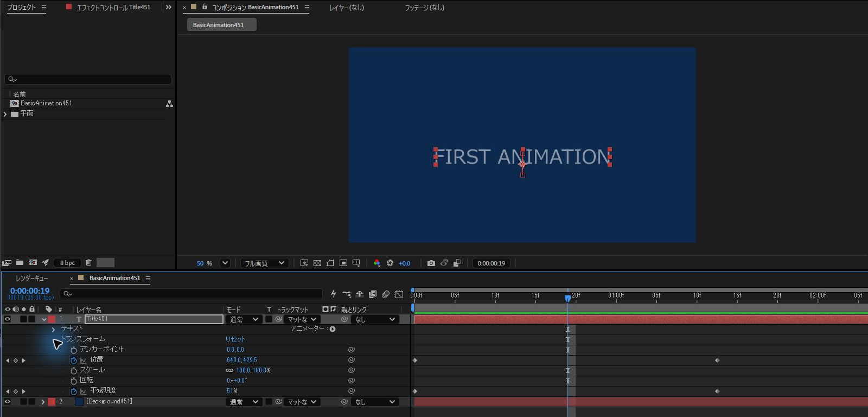The image size is (868, 417).
Task: Enable motion blur for timeline composition
Action: point(386,294)
